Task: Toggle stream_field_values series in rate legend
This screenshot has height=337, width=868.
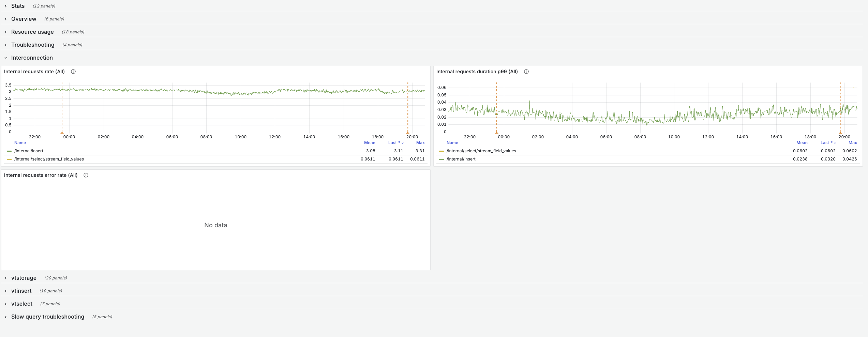Action: pyautogui.click(x=49, y=159)
